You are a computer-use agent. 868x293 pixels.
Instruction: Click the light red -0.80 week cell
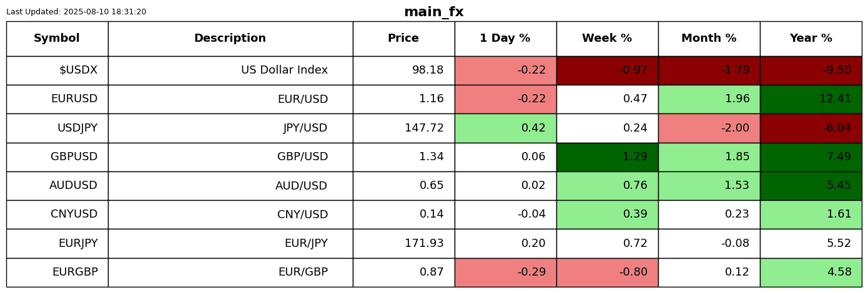(x=607, y=272)
